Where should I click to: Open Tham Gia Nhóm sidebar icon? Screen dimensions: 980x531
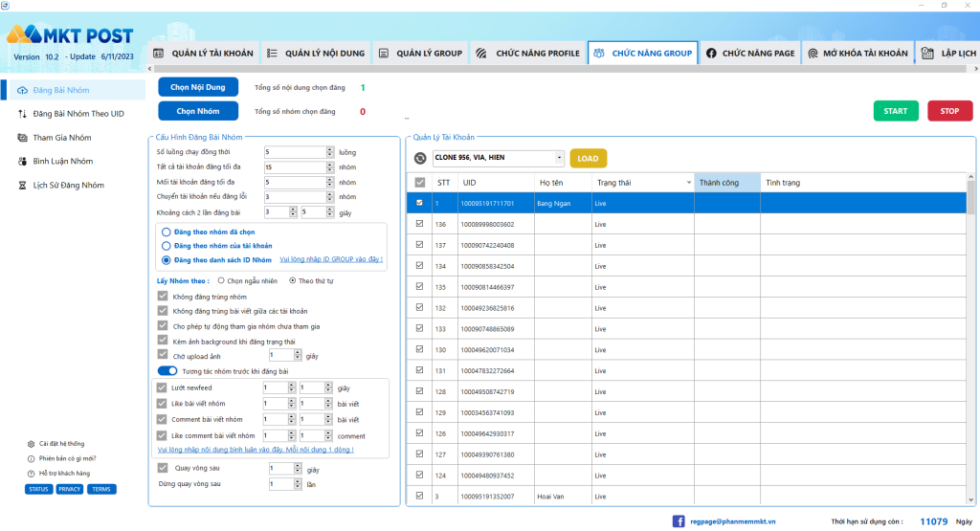pyautogui.click(x=23, y=138)
